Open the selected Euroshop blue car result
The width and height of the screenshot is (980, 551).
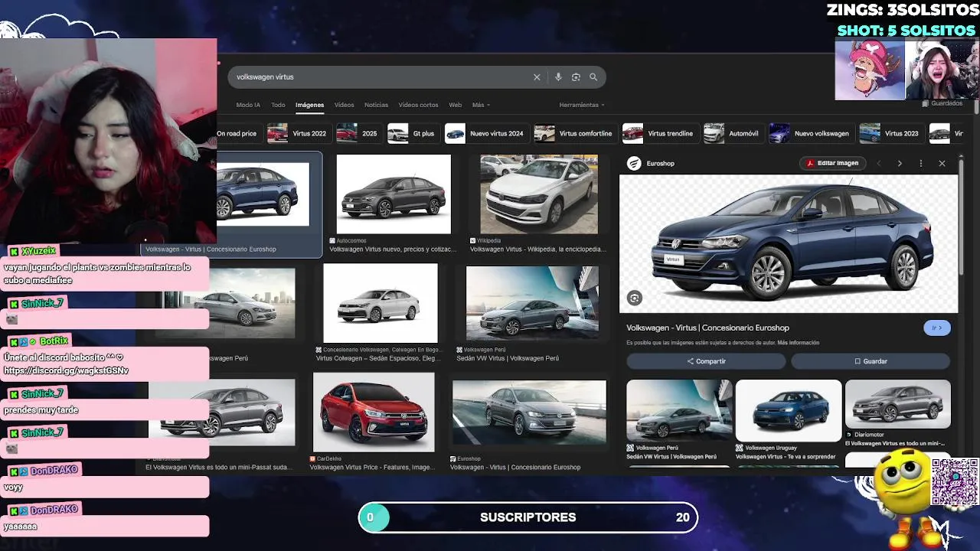click(263, 194)
